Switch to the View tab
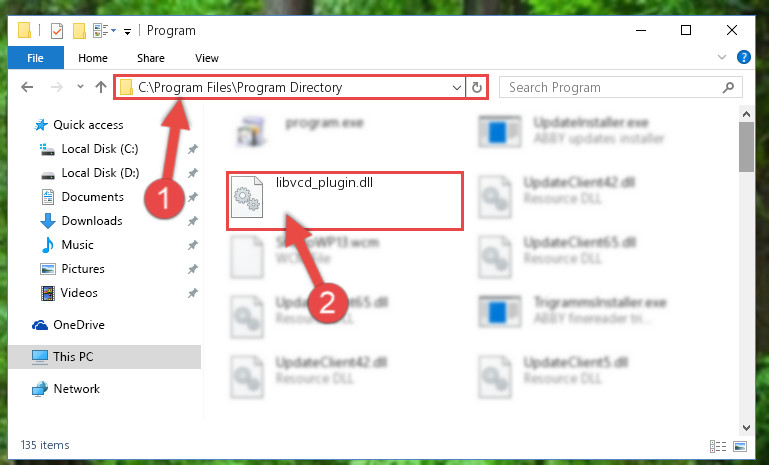The width and height of the screenshot is (769, 465). 206,58
